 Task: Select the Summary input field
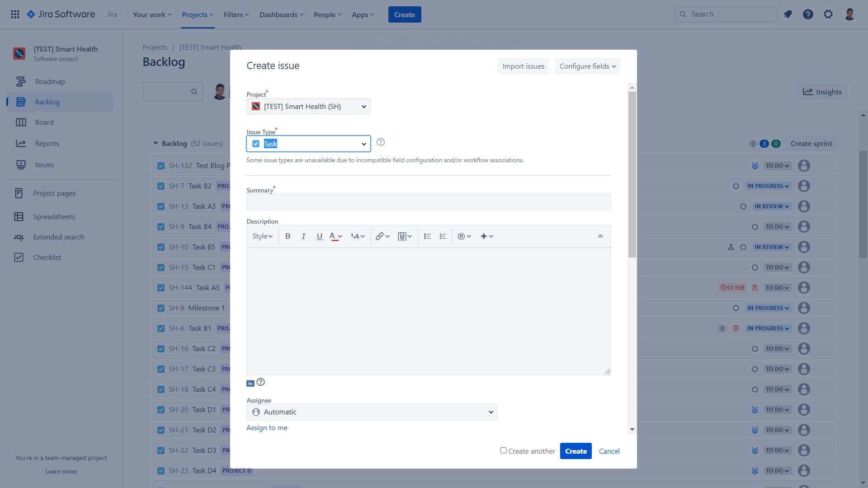pos(429,202)
